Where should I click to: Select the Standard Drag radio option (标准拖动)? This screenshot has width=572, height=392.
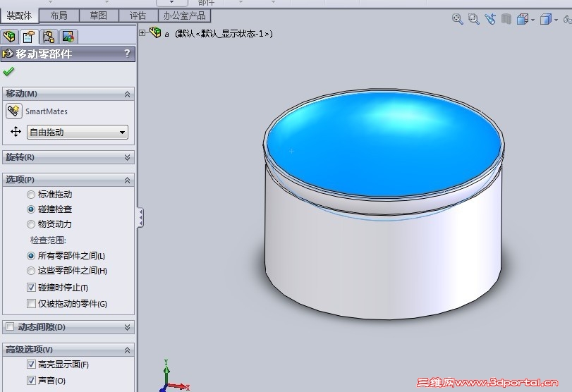coord(31,195)
